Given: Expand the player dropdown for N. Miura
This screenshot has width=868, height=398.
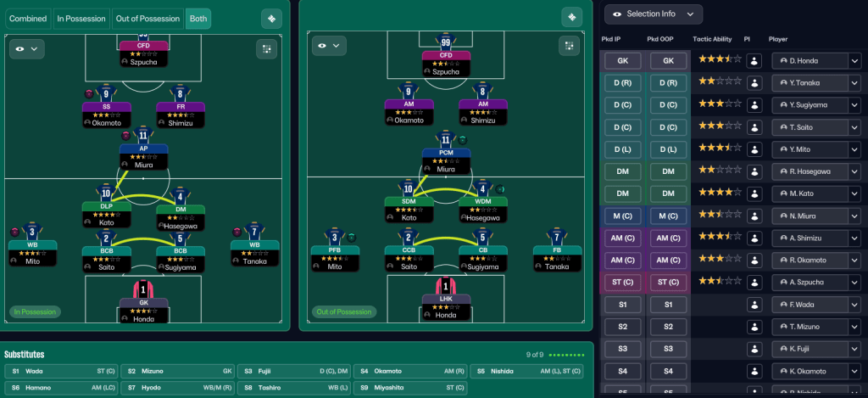Looking at the screenshot, I should (855, 215).
